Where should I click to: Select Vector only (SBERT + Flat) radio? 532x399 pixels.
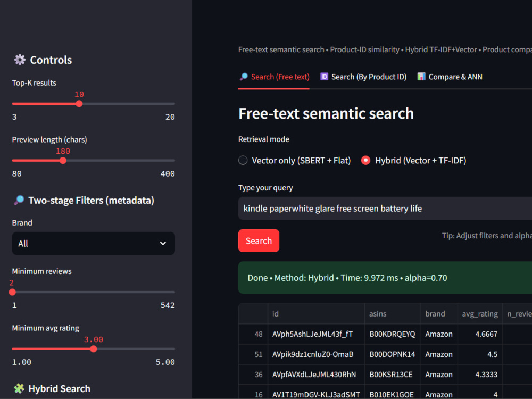click(243, 160)
